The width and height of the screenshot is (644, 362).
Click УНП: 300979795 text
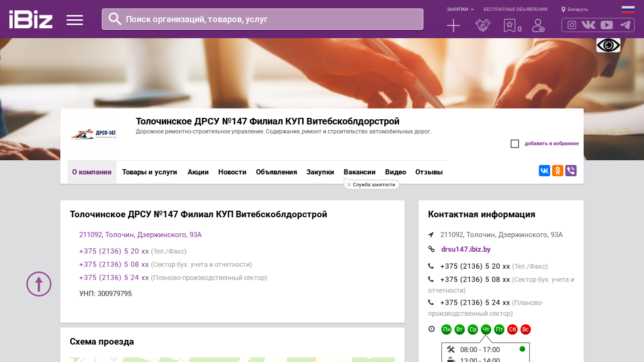[106, 294]
